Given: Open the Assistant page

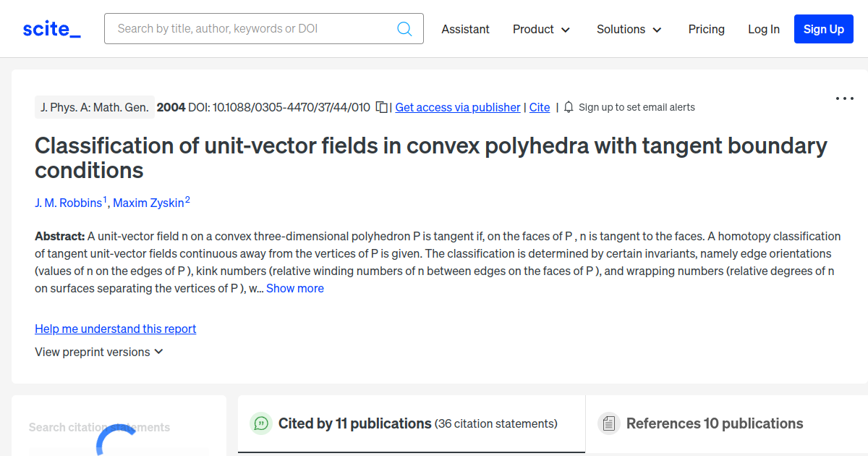Looking at the screenshot, I should tap(465, 29).
